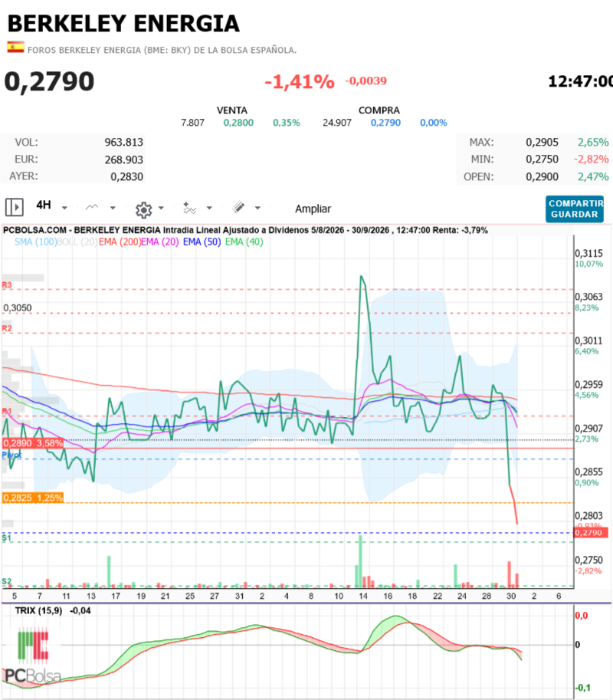Toggle the EMA (20) indicator label
Viewport: 613px width, 700px height.
pos(159,242)
